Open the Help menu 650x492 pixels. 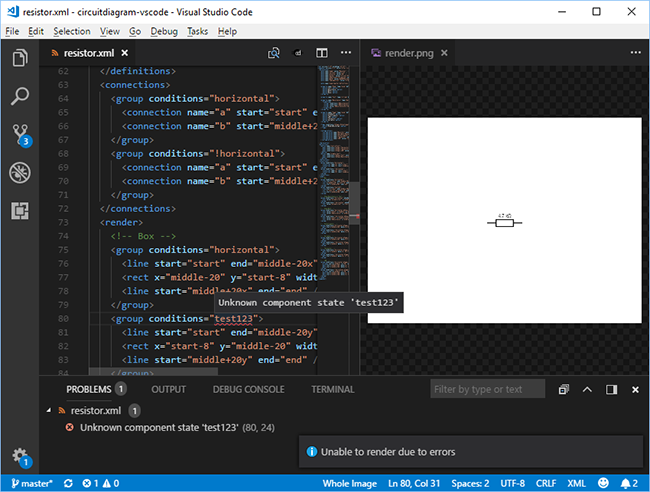[x=227, y=31]
